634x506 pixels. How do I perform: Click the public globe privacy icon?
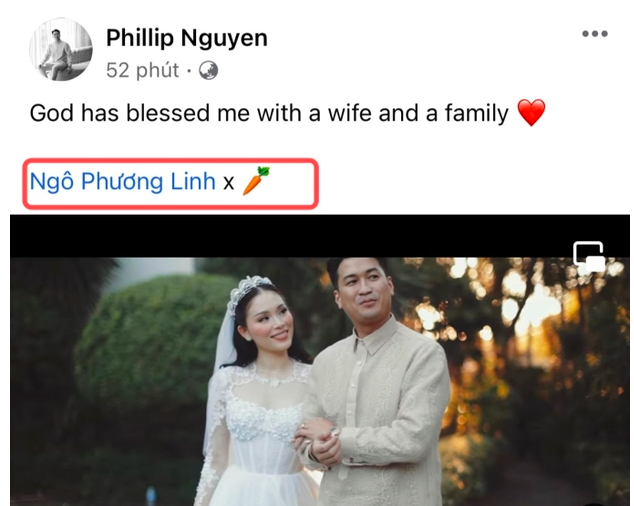(x=208, y=71)
